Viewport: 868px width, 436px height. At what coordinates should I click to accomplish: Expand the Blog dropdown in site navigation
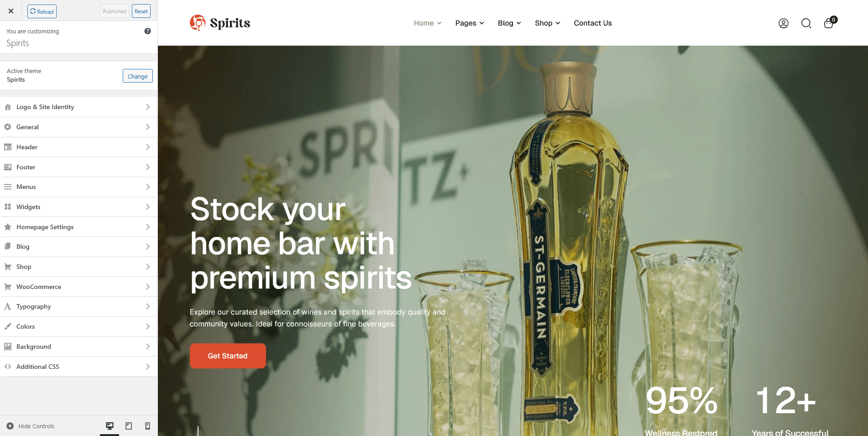pyautogui.click(x=509, y=23)
